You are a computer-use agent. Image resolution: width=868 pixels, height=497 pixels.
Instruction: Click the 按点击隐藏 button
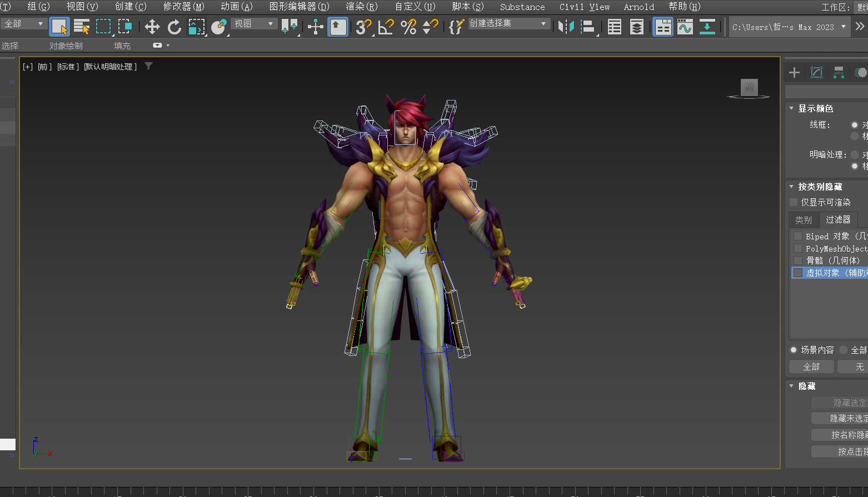(x=840, y=451)
